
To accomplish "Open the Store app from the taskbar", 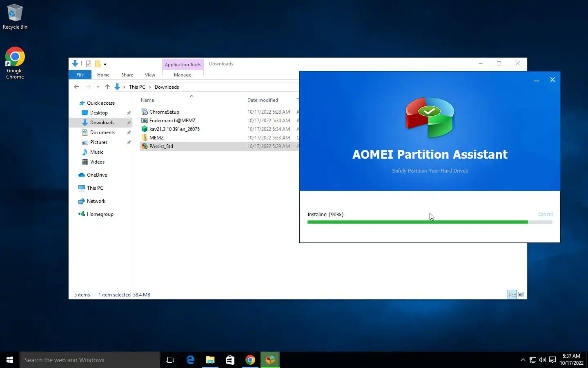I will pyautogui.click(x=230, y=360).
